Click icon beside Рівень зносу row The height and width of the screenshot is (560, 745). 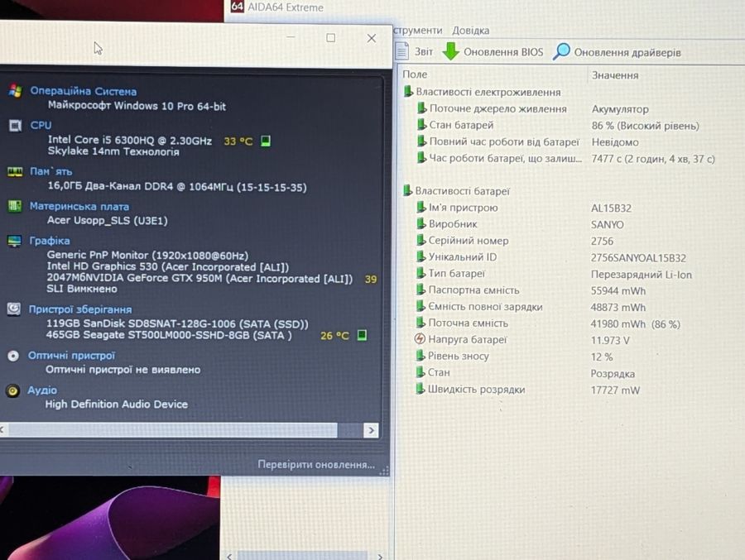coord(420,356)
